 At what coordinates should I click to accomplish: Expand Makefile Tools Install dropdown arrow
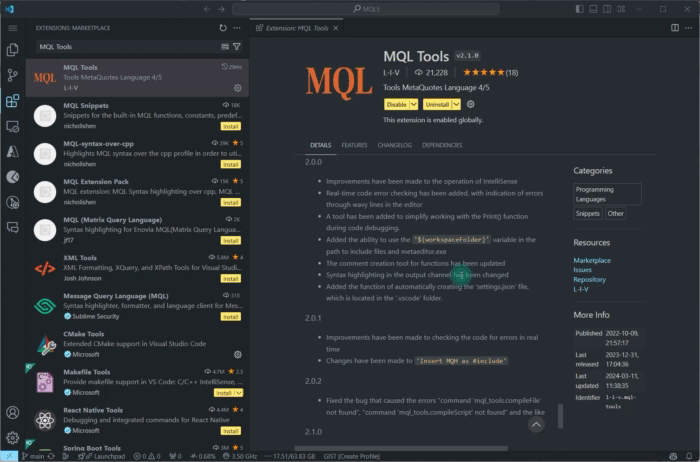(x=239, y=393)
